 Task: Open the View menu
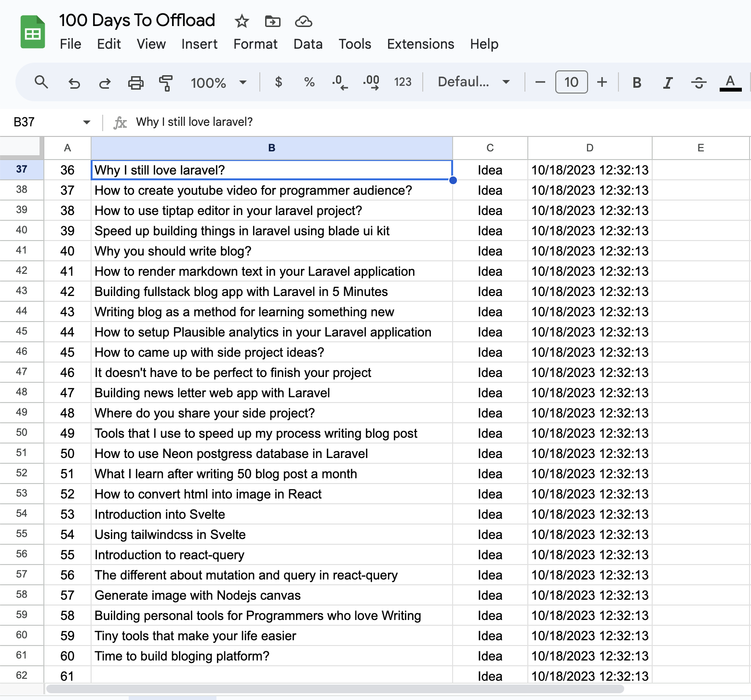151,44
